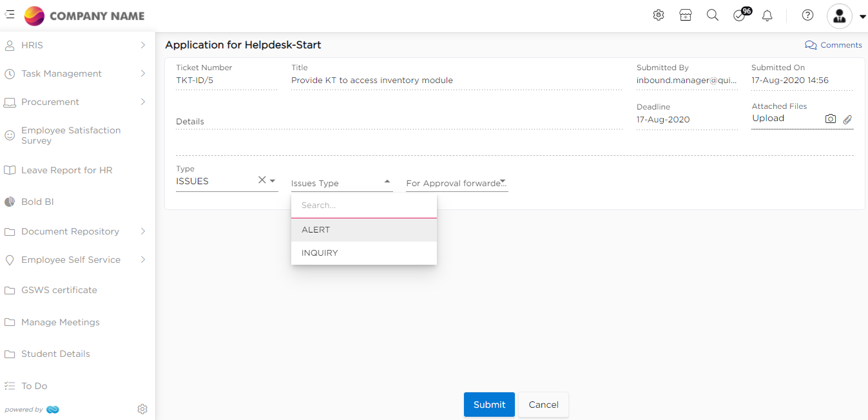The width and height of the screenshot is (868, 420).
Task: Click the help question mark icon
Action: point(807,15)
